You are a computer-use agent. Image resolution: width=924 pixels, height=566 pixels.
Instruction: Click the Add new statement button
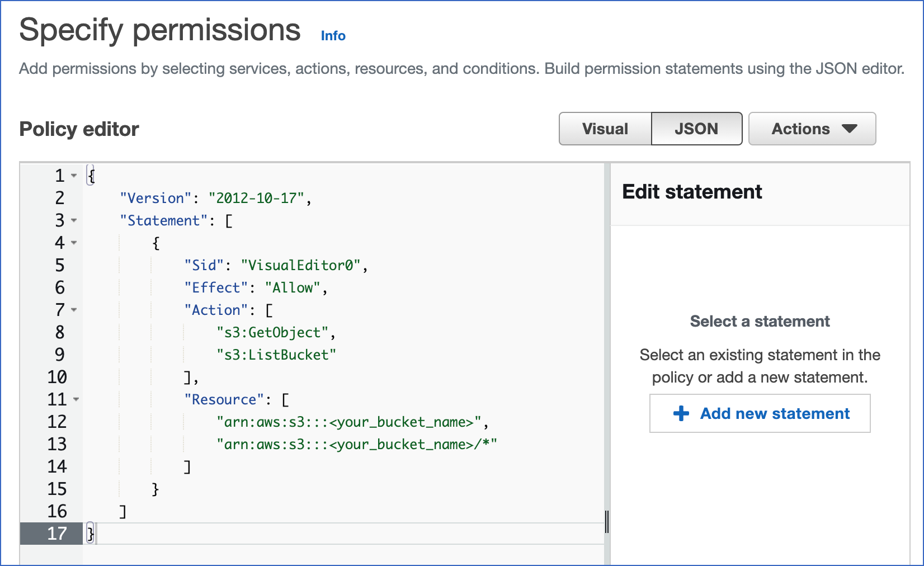(x=760, y=413)
